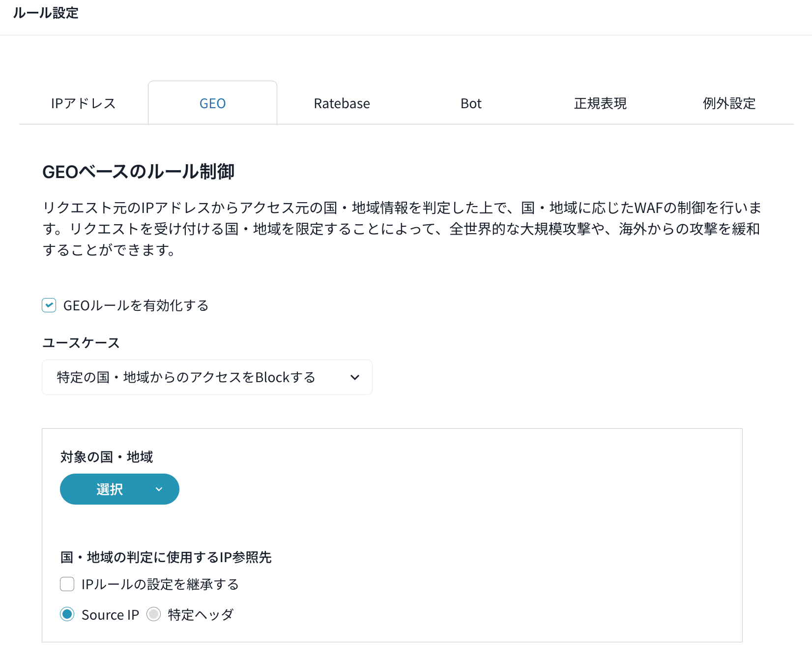Viewport: 812px width, 660px height.
Task: Click the ルール設定 page title
Action: [46, 13]
